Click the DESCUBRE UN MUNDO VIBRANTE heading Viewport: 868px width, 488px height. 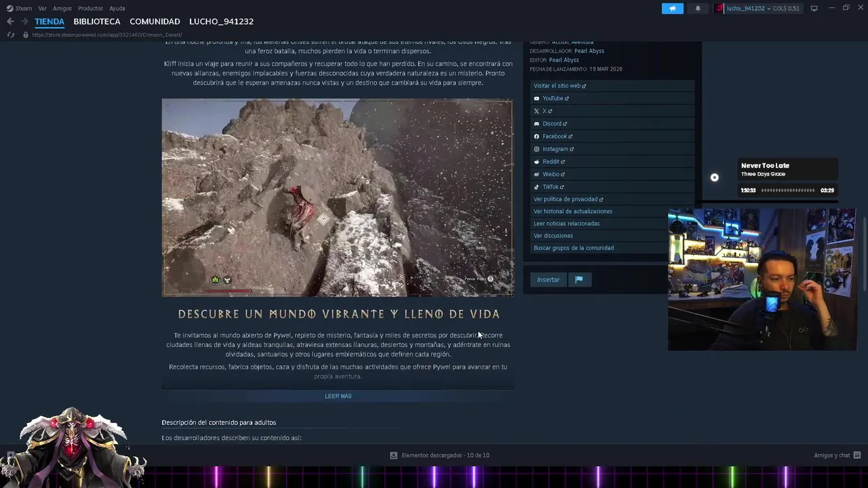click(x=339, y=314)
